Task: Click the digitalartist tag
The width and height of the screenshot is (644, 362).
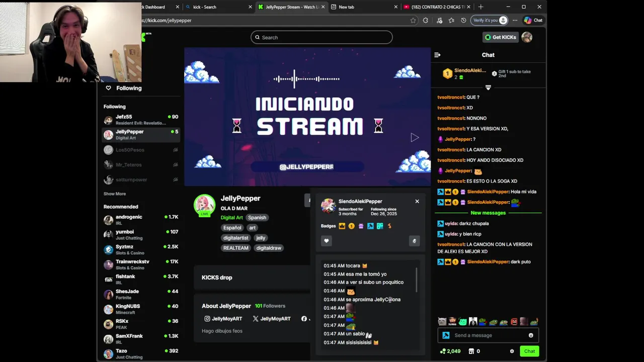Action: pyautogui.click(x=235, y=238)
